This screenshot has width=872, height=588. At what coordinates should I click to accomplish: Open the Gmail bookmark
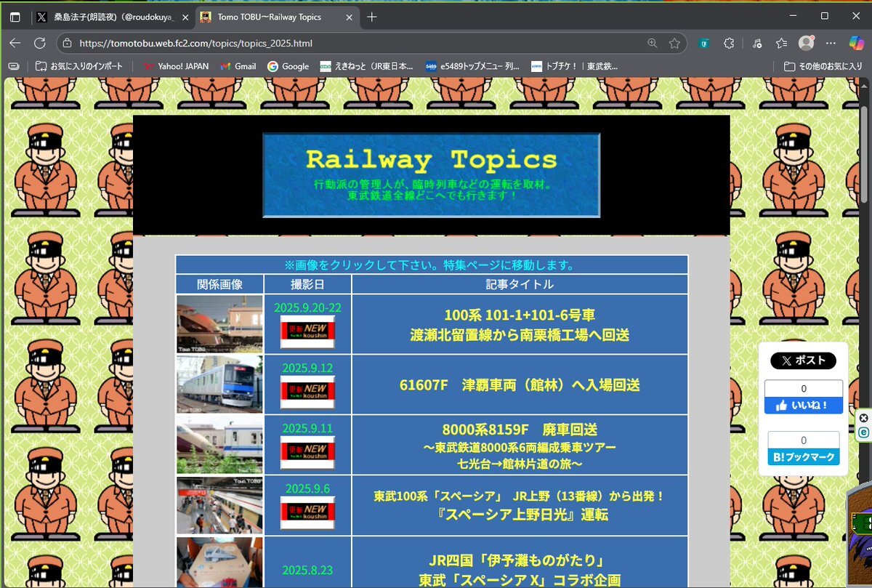point(238,66)
